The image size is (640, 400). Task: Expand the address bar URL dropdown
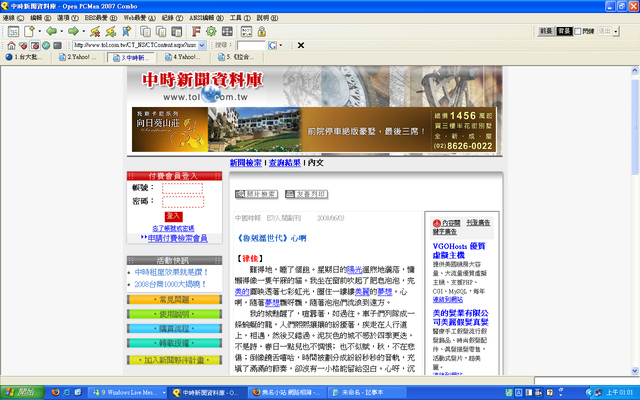point(202,45)
